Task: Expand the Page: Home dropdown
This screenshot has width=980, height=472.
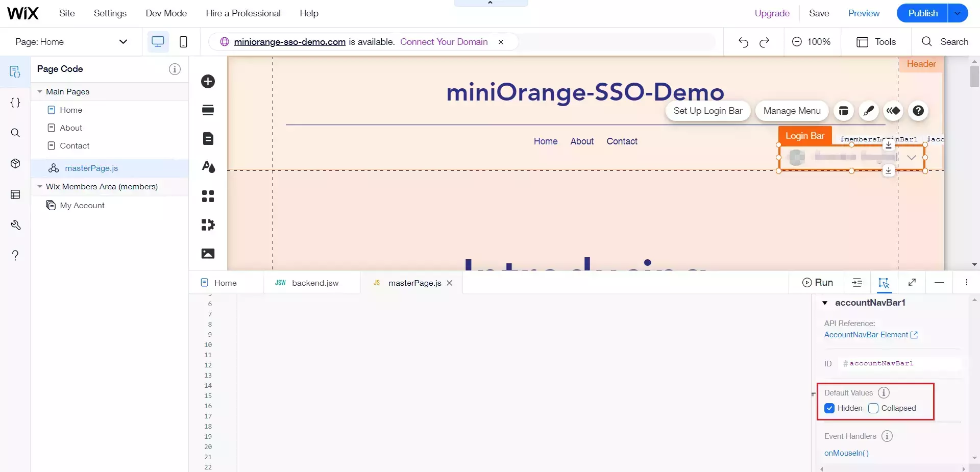Action: tap(123, 42)
